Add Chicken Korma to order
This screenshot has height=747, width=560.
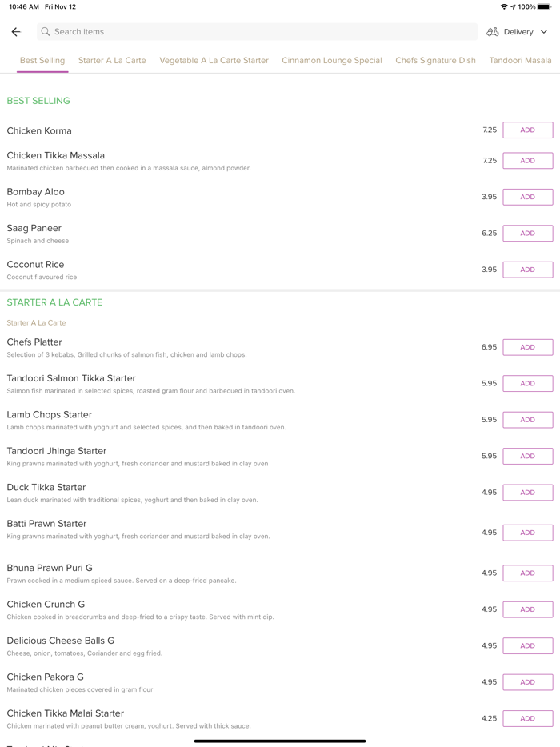click(527, 130)
